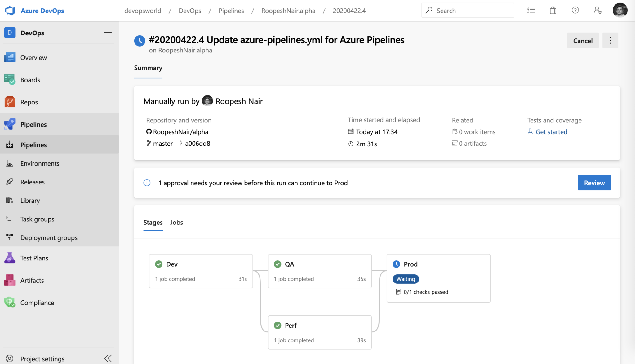
Task: Go to DevOps breadcrumb in header
Action: coord(190,11)
